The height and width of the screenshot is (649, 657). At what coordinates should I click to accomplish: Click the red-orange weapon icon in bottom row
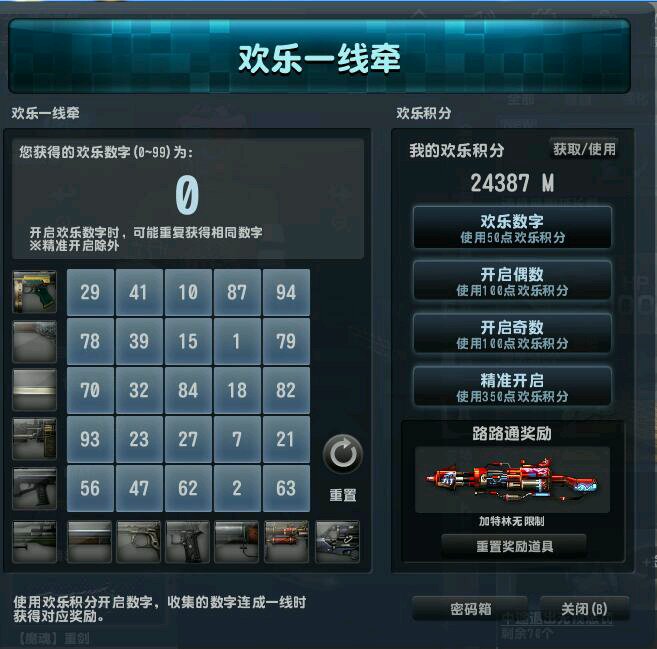286,541
